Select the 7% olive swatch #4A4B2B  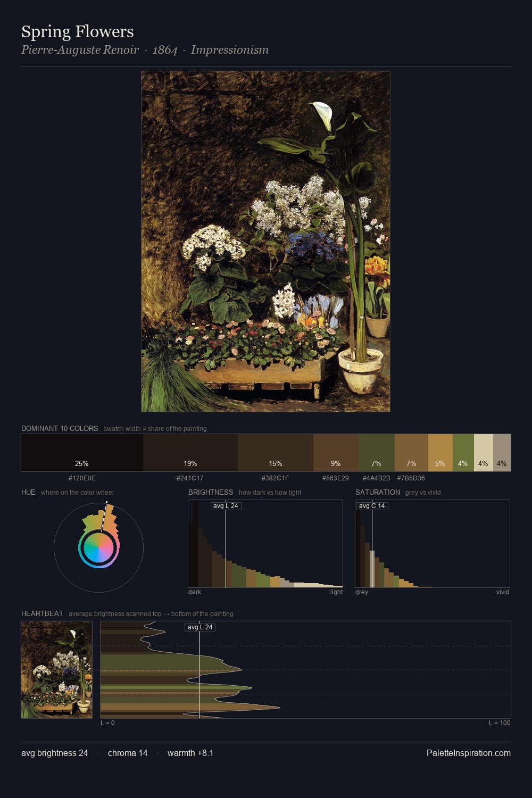pos(377,453)
